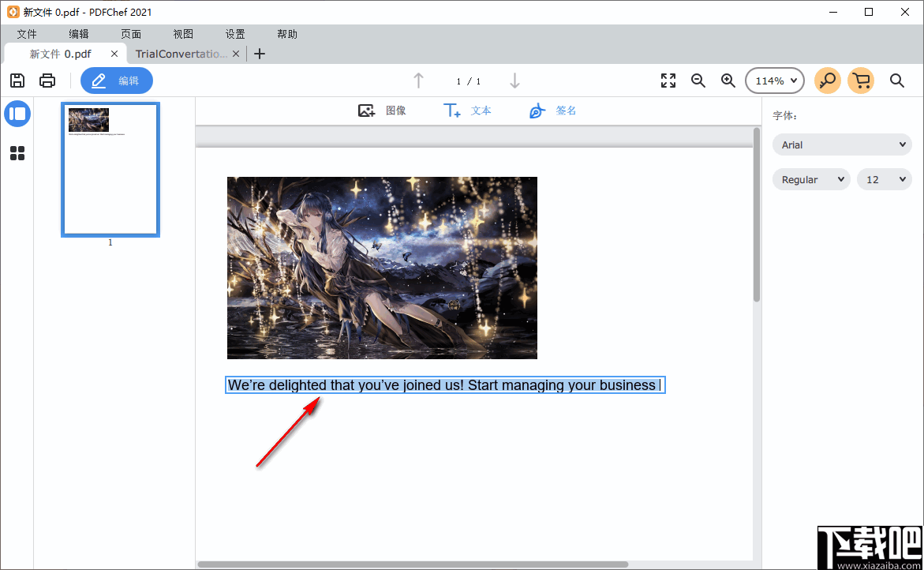Open the Print icon
This screenshot has width=924, height=570.
(x=47, y=80)
